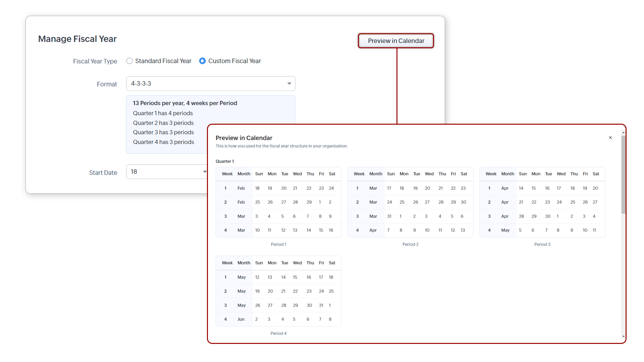Click the Period 1 label
Image resolution: width=644 pixels, height=362 pixels.
(x=278, y=244)
